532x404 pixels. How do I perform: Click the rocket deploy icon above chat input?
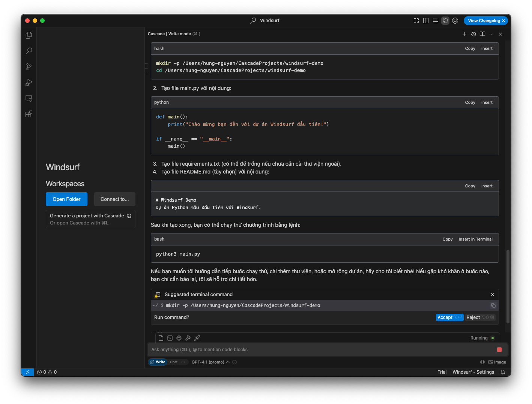tap(197, 338)
